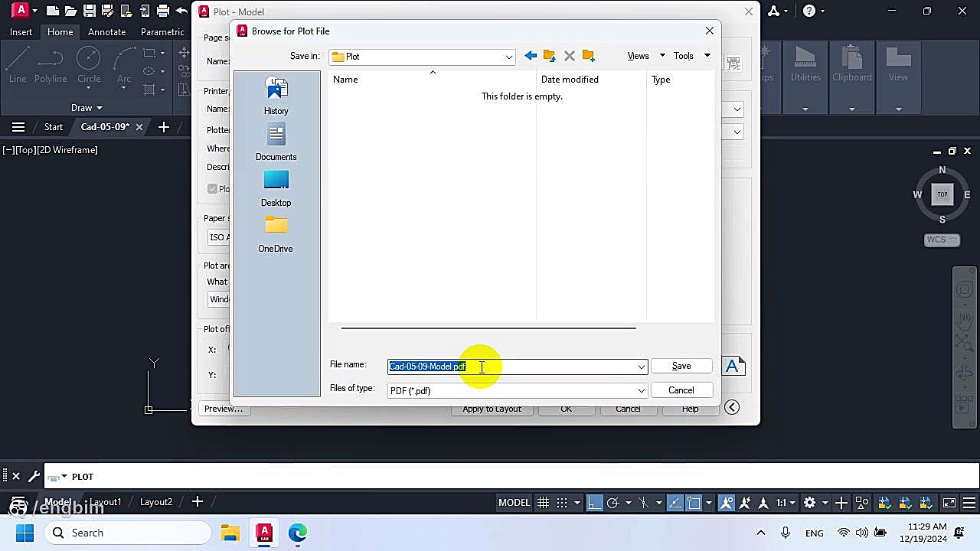Click the TOP face of the ViewCube
The image size is (980, 551).
coord(942,194)
